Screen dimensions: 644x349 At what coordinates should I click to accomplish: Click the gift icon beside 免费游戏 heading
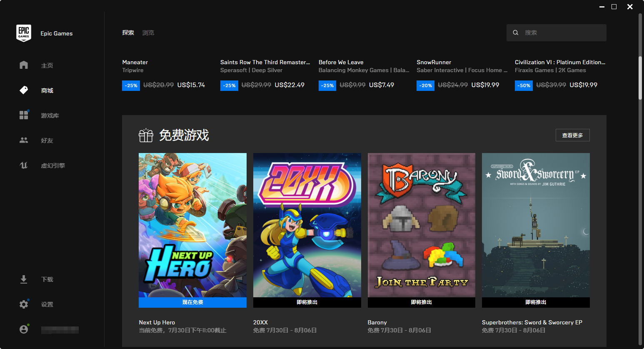pyautogui.click(x=146, y=135)
